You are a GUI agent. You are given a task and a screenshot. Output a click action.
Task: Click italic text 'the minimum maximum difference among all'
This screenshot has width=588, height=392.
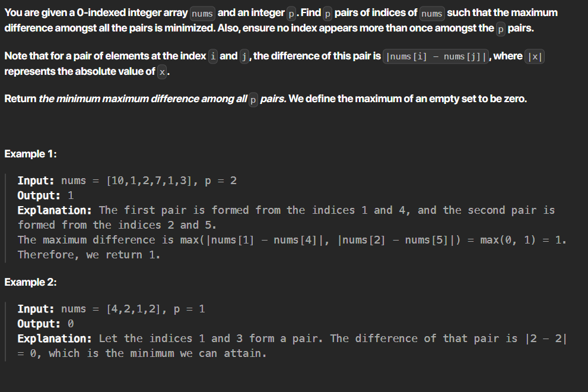143,99
